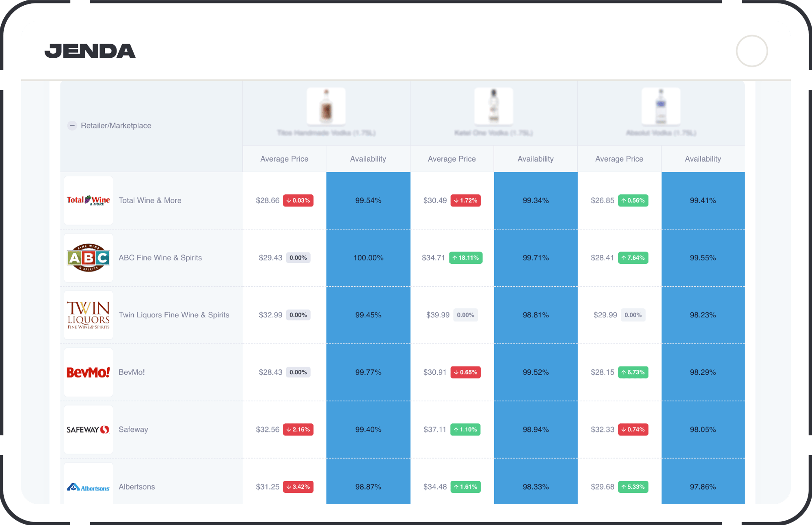Click the Twin Liquors logo
The height and width of the screenshot is (525, 812).
click(89, 315)
